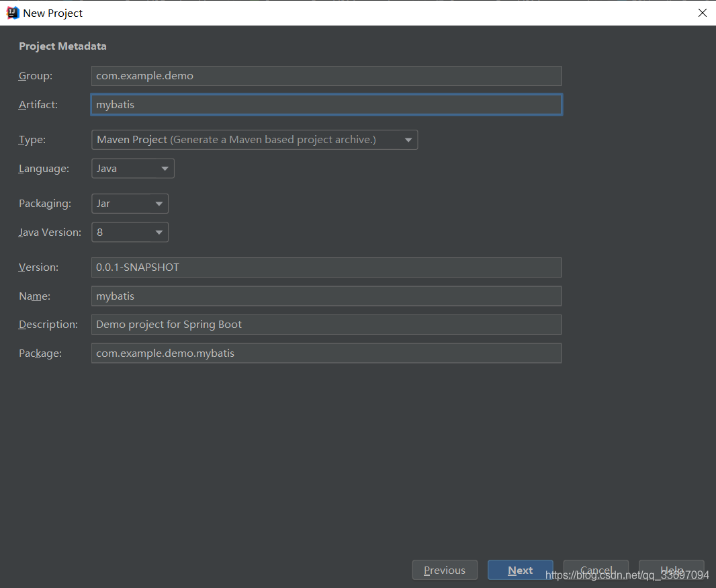
Task: Expand the Packaging dropdown showing Jar
Action: (x=130, y=204)
